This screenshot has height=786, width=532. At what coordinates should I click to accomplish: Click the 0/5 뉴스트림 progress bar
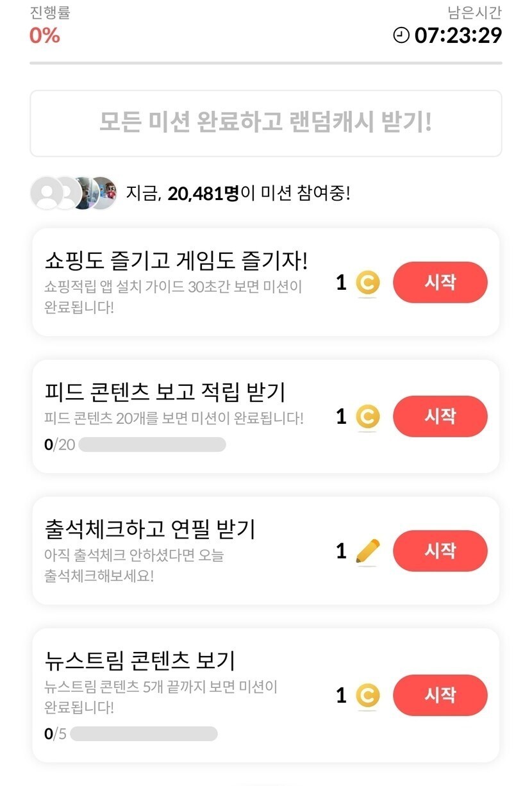pyautogui.click(x=144, y=733)
